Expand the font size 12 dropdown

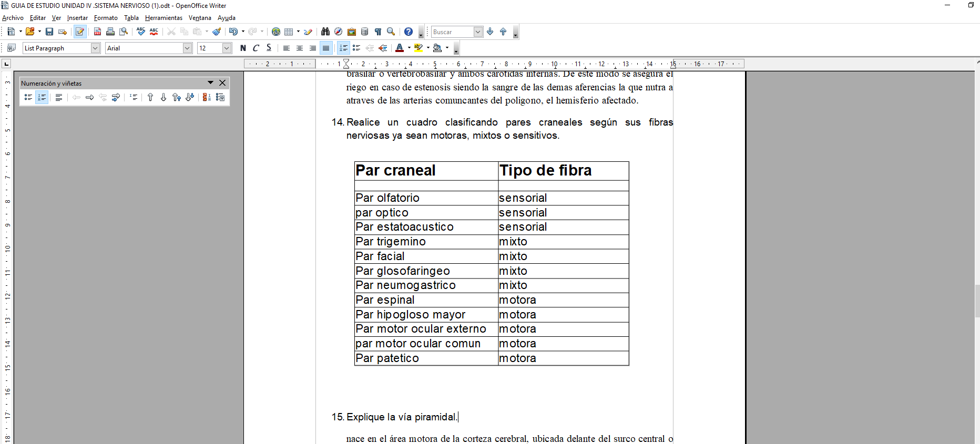coord(227,48)
